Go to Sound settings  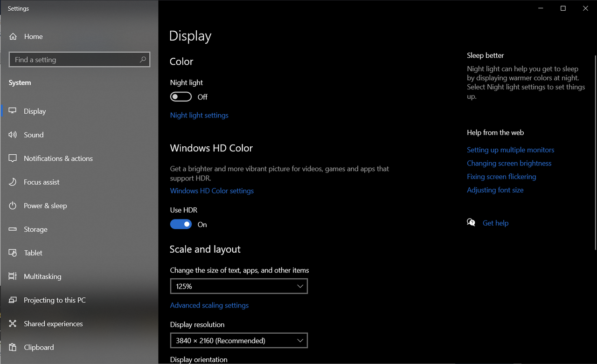79,135
